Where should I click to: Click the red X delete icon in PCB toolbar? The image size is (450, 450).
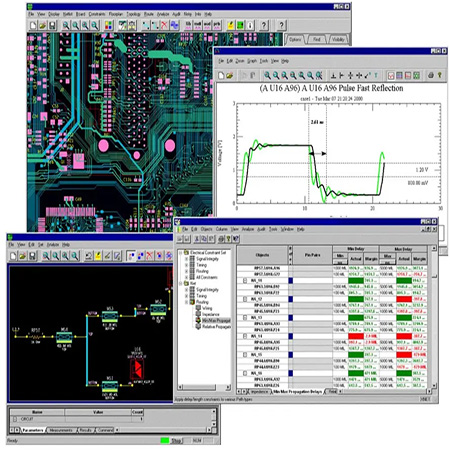(x=165, y=25)
